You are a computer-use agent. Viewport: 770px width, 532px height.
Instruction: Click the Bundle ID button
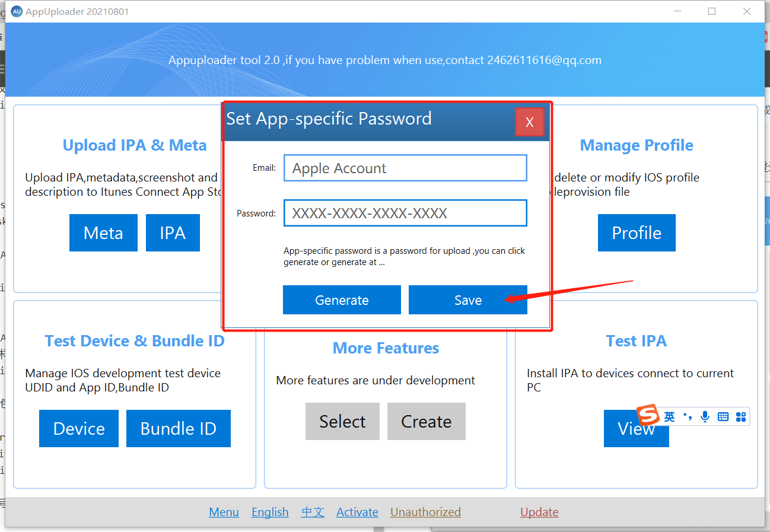[178, 428]
